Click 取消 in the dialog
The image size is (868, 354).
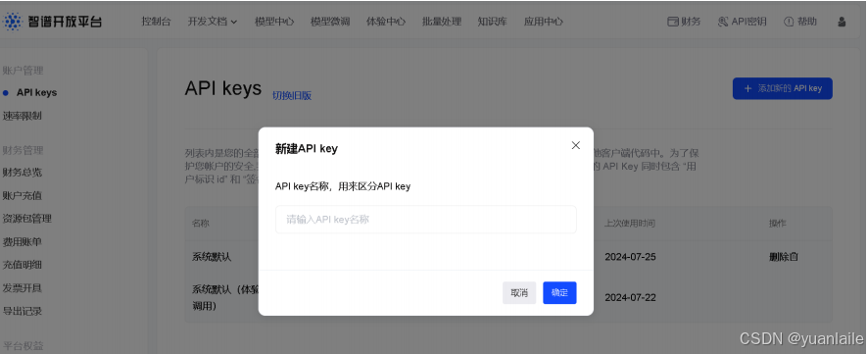coord(519,292)
